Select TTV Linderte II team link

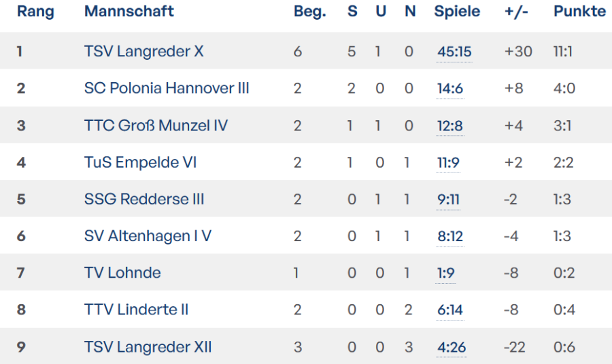136,310
